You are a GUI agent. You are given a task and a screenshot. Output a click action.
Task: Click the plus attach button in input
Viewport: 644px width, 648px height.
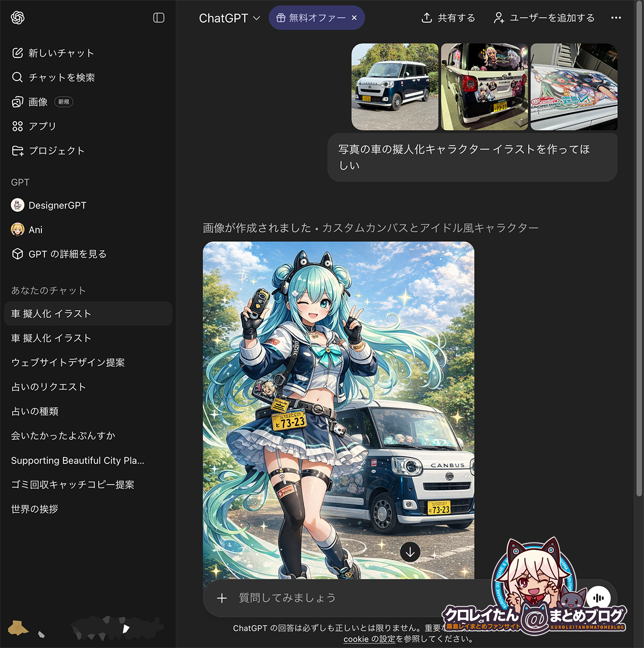(x=222, y=598)
